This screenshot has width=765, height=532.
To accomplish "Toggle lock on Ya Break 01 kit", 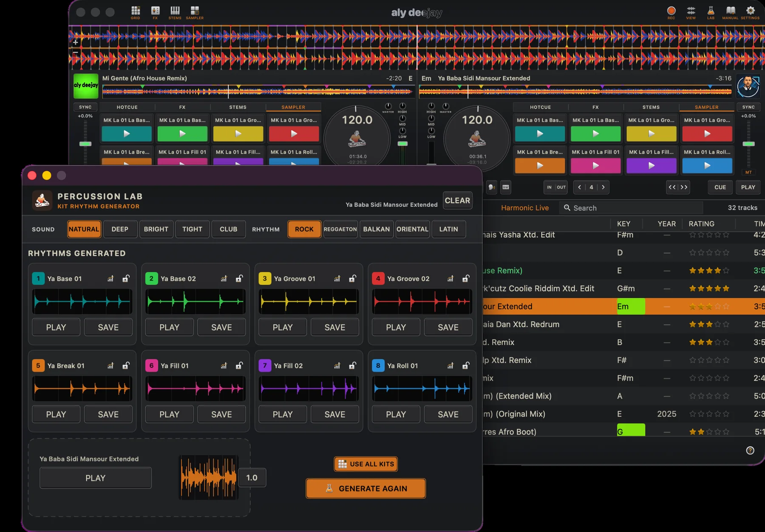I will (126, 365).
